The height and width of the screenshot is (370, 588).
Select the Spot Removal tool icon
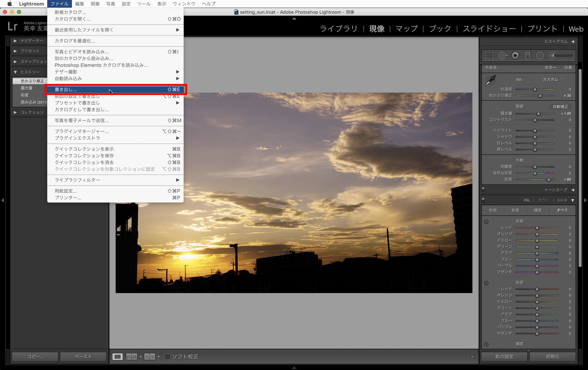502,56
